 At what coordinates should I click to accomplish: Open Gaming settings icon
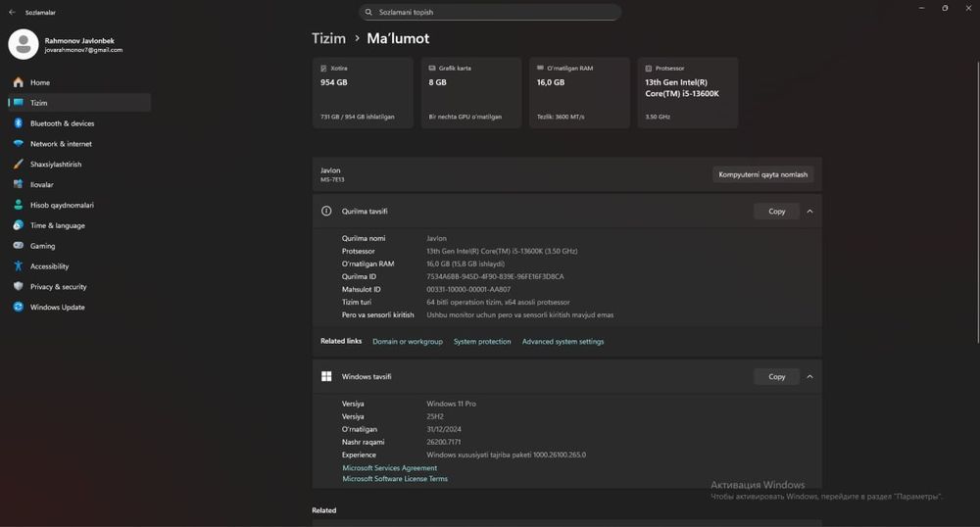18,246
